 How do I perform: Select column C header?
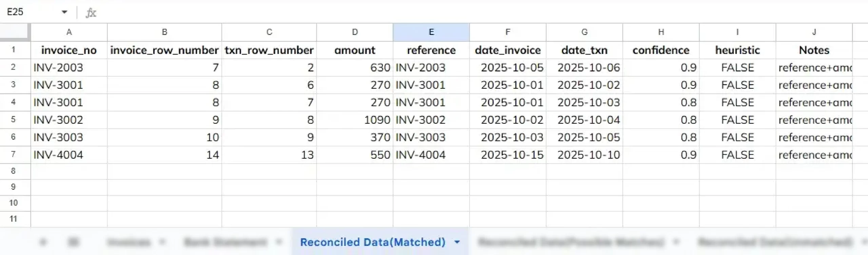[269, 32]
